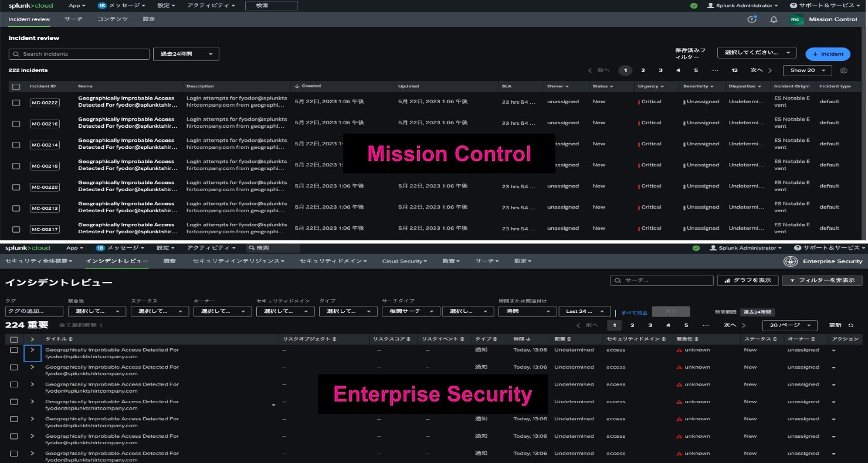
Task: Click the Mission Control mc logo icon
Action: 795,19
